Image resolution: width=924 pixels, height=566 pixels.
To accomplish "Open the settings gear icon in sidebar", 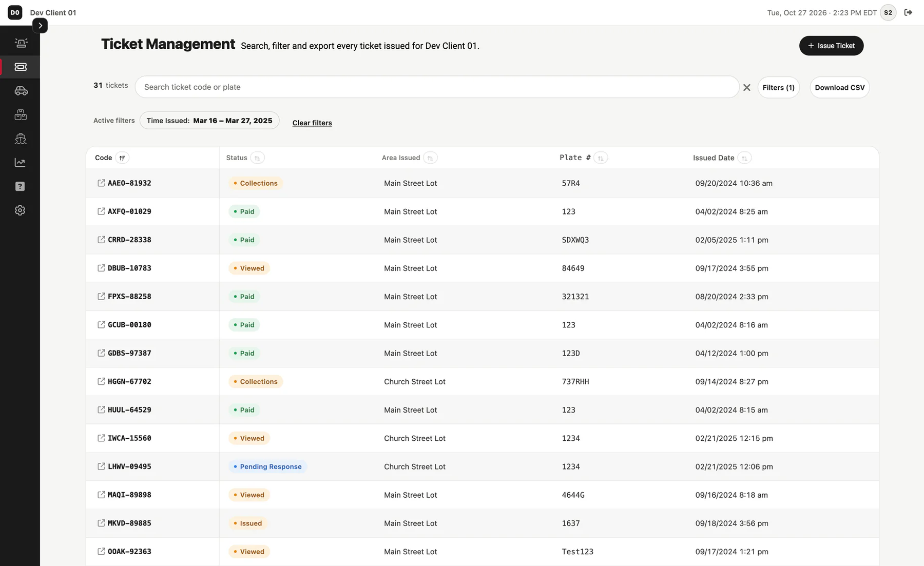I will [x=20, y=210].
